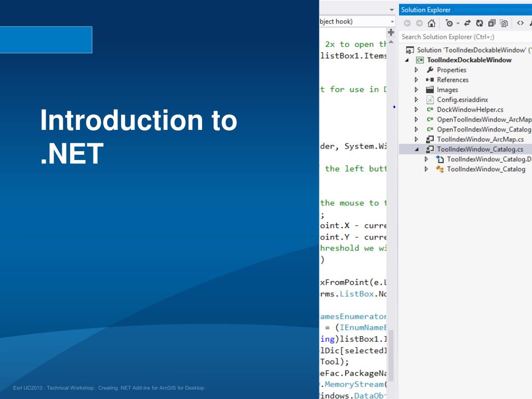Click the View Code angle-brackets icon

tap(520, 23)
